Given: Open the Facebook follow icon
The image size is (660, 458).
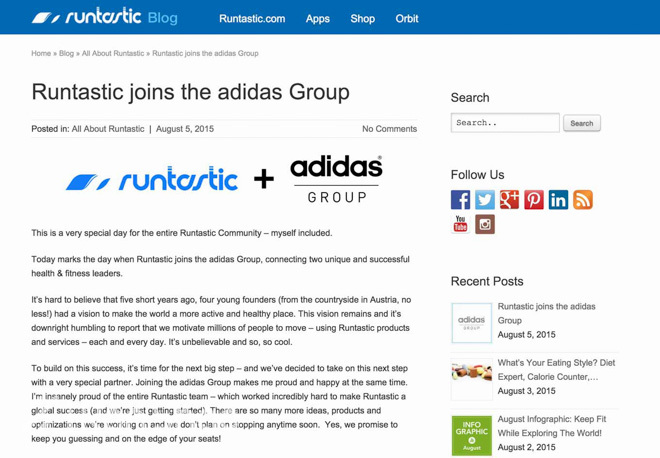Looking at the screenshot, I should [x=460, y=200].
